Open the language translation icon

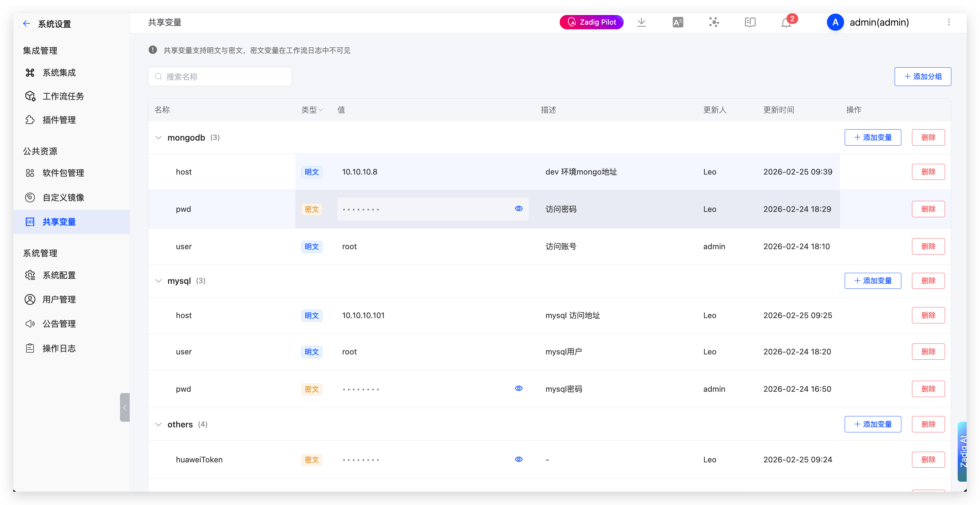pyautogui.click(x=678, y=22)
